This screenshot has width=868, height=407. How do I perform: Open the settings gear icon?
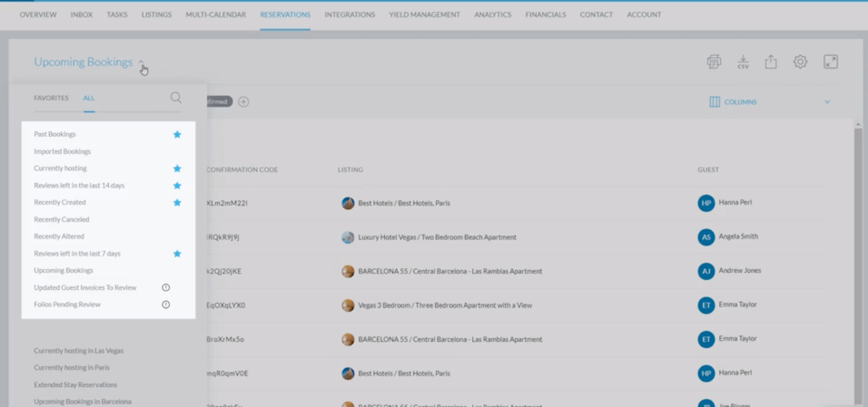click(x=800, y=62)
